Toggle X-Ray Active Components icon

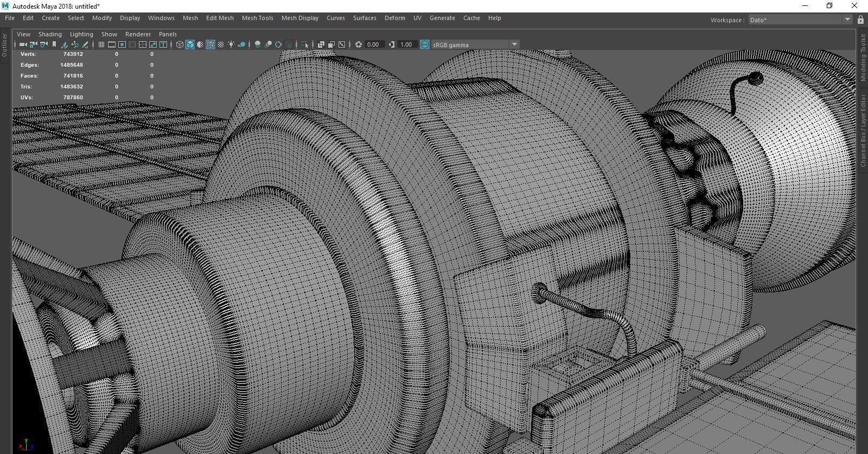(331, 44)
